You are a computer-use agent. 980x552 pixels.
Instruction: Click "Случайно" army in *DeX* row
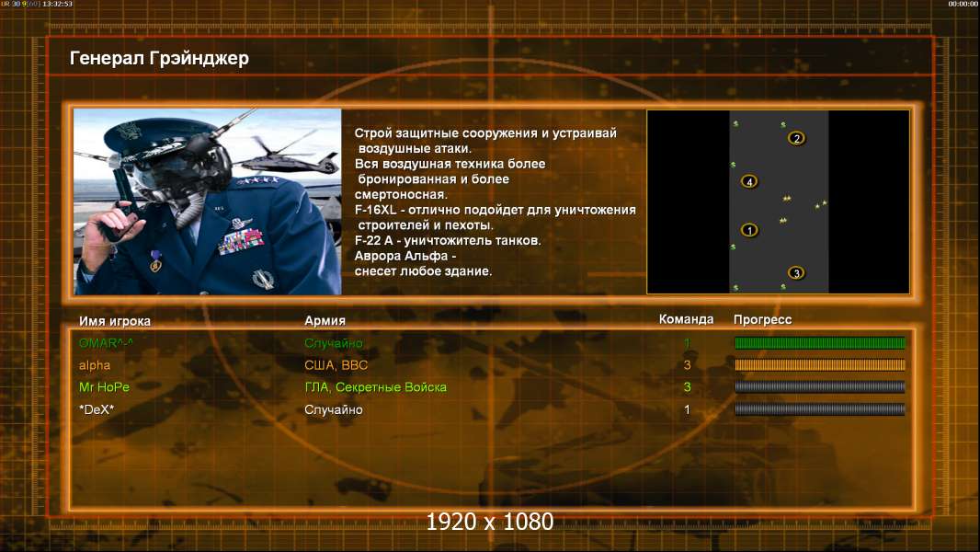pos(333,409)
